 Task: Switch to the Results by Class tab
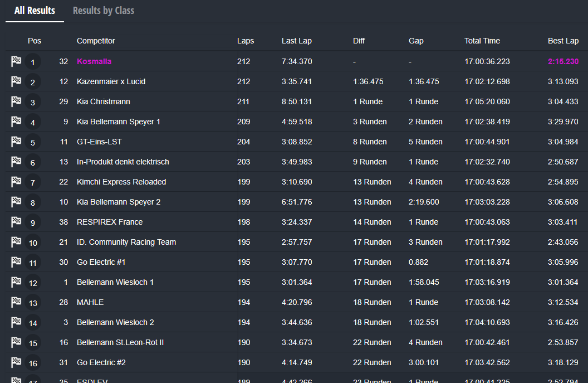coord(104,11)
